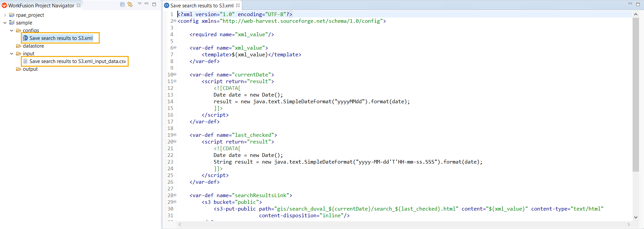Fold the currentDate var-def at line 10
This screenshot has width=644, height=229.
(175, 74)
